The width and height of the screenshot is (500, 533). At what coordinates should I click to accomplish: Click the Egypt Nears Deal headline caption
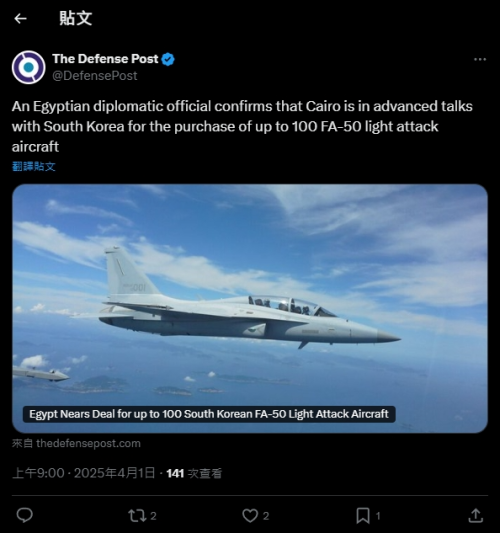tap(209, 414)
